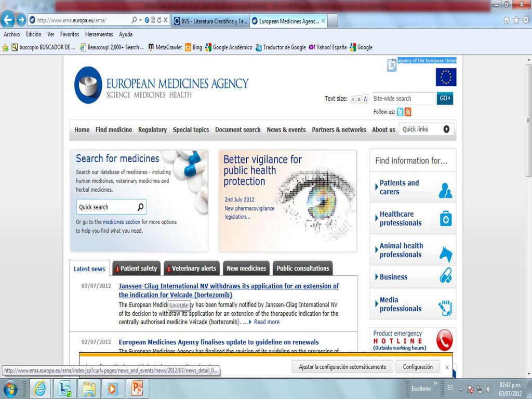Click the RSS feed icon
Image resolution: width=532 pixels, height=399 pixels.
click(x=408, y=112)
